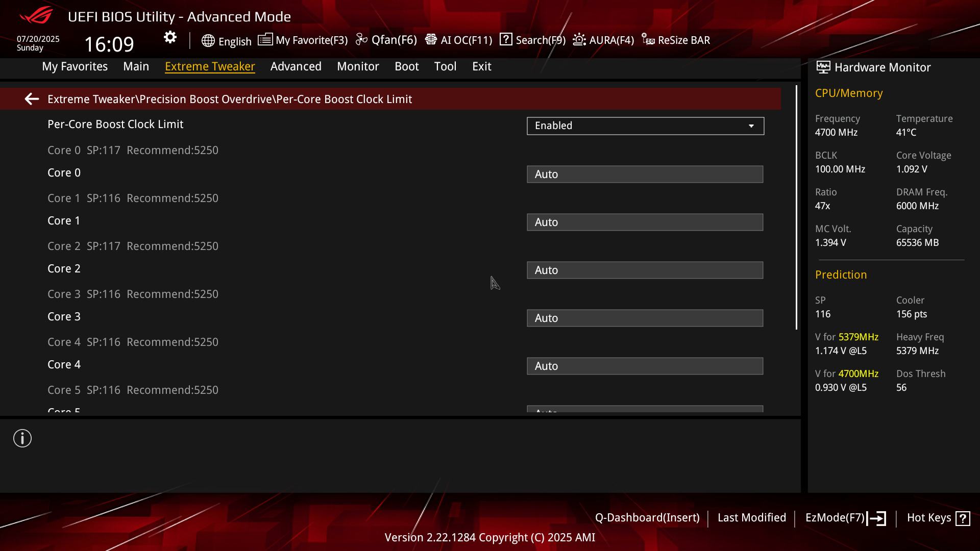The image size is (980, 551).
Task: Select the Core 0 Auto field
Action: 645,174
